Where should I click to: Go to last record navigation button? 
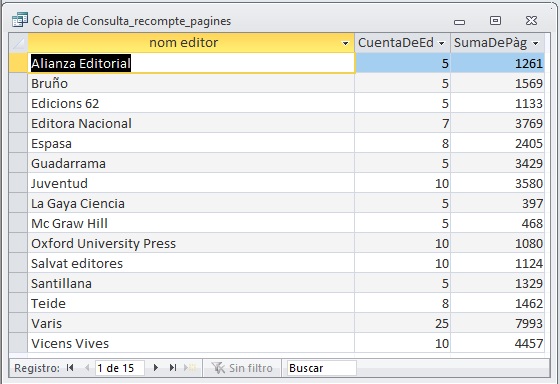point(173,368)
